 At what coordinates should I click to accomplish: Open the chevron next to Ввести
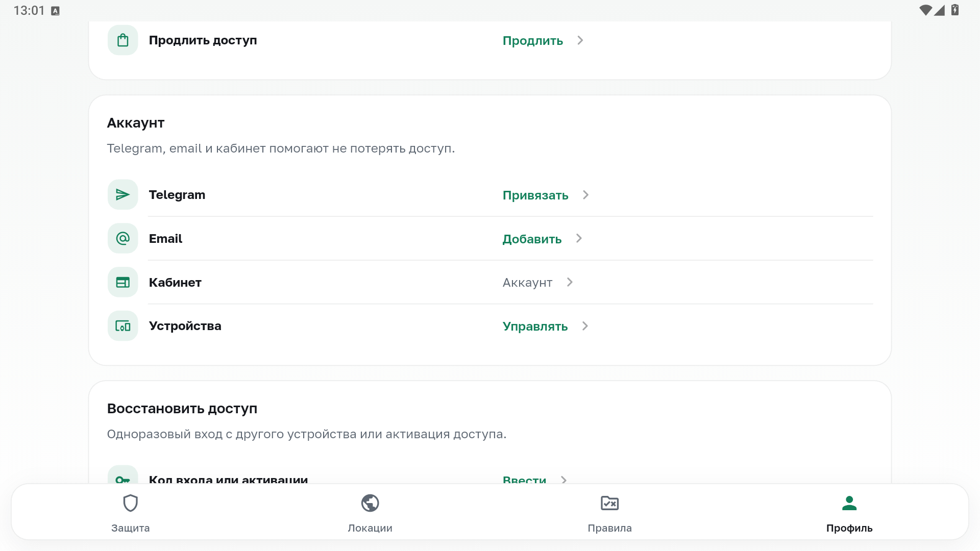564,480
